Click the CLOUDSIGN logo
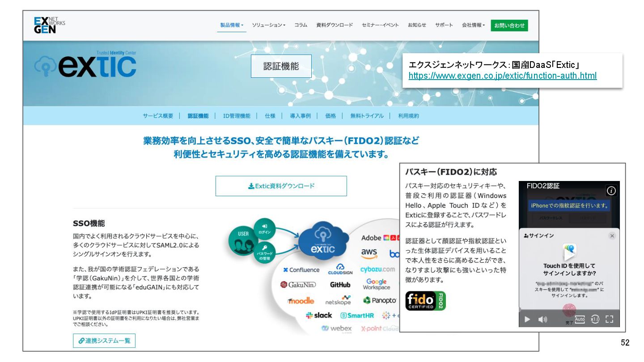Image resolution: width=644 pixels, height=362 pixels. (340, 269)
